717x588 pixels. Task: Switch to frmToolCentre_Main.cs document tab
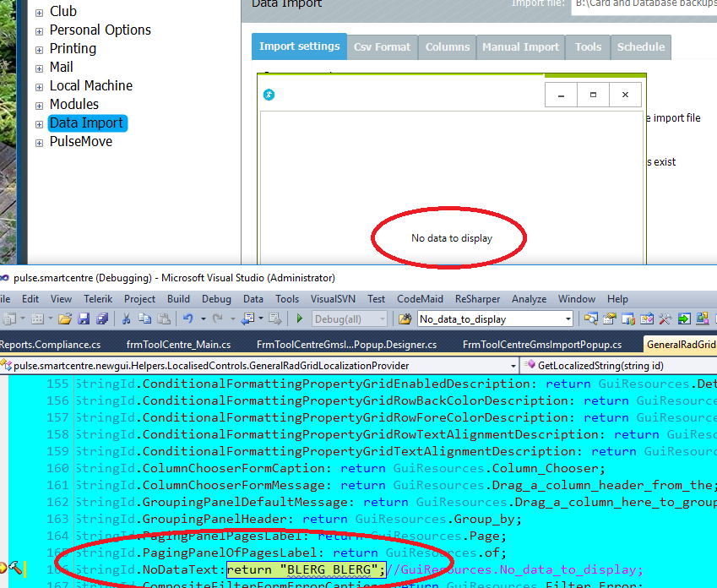[178, 345]
